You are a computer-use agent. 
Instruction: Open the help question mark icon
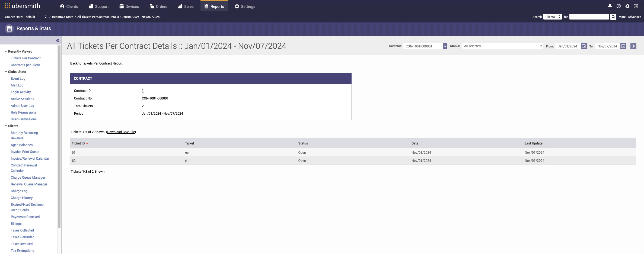click(x=619, y=6)
